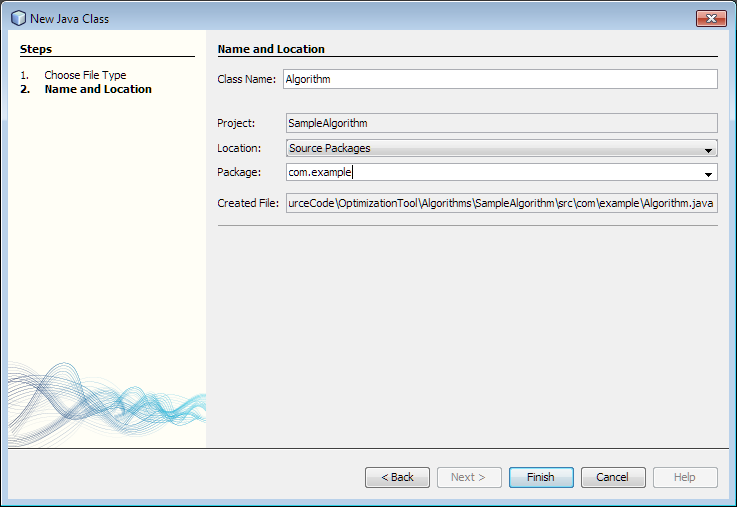Click the Class Name input field
Screen dimensions: 737x507
[500, 79]
